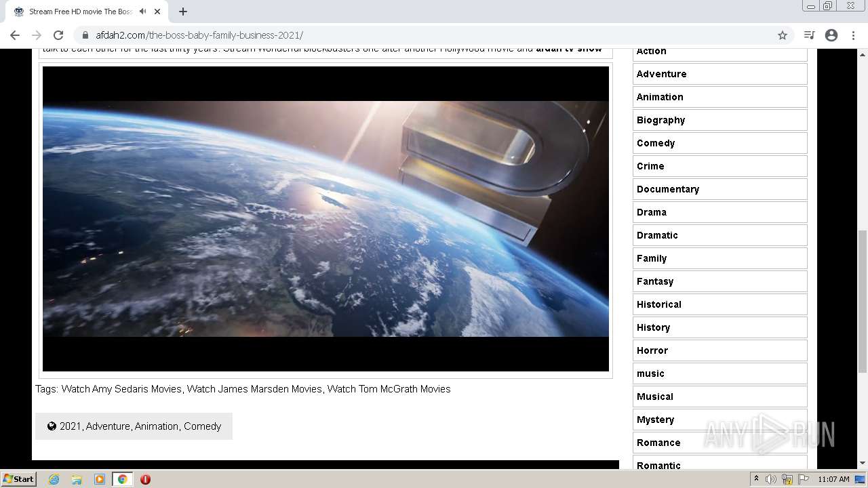The height and width of the screenshot is (488, 868).
Task: Open the Biography genre category
Action: pos(720,120)
